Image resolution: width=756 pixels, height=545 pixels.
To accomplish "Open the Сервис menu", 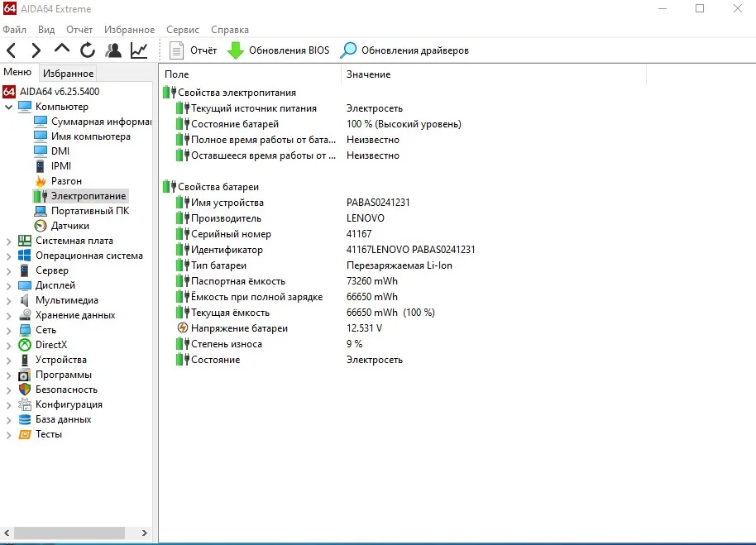I will tap(182, 30).
